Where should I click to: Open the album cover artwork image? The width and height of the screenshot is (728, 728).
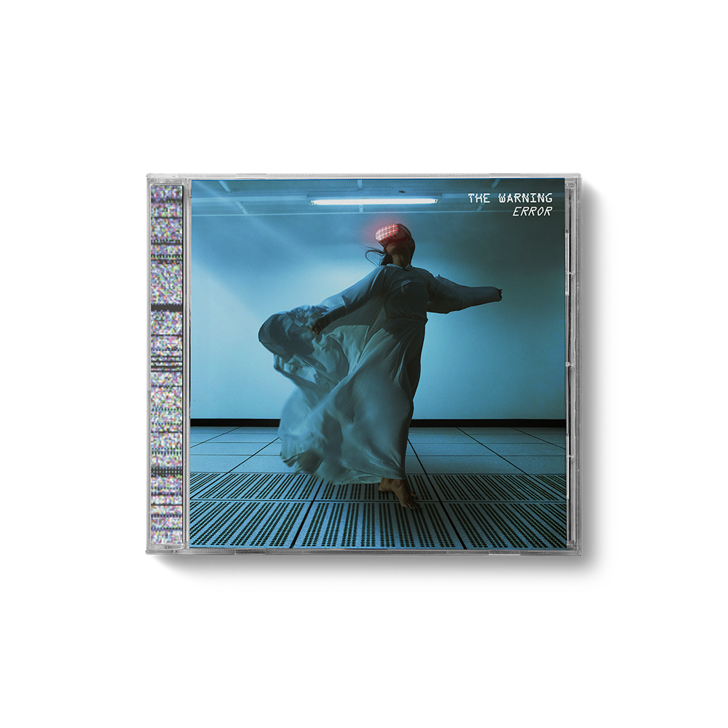coord(377,363)
